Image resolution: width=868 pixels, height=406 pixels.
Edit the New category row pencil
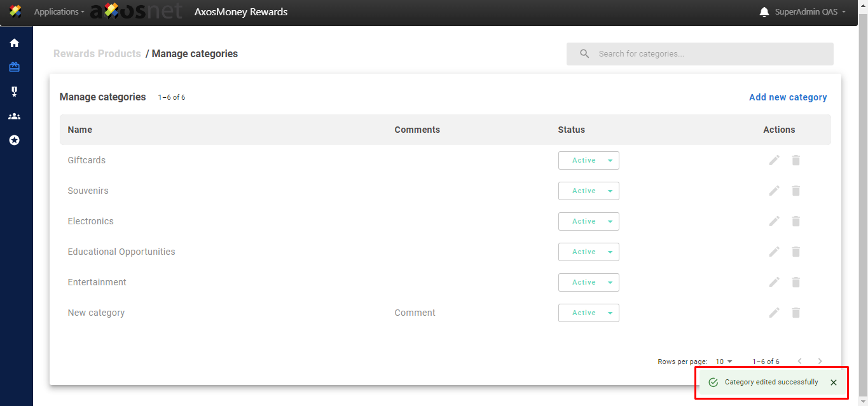774,313
